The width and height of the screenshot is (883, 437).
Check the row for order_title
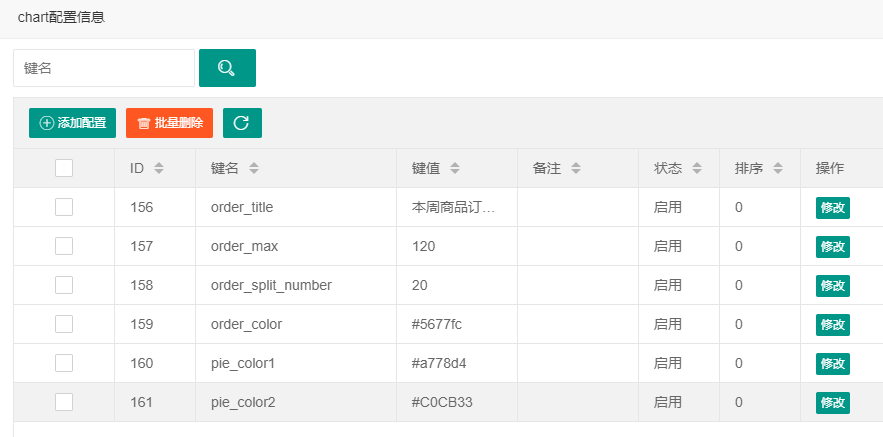click(x=64, y=207)
